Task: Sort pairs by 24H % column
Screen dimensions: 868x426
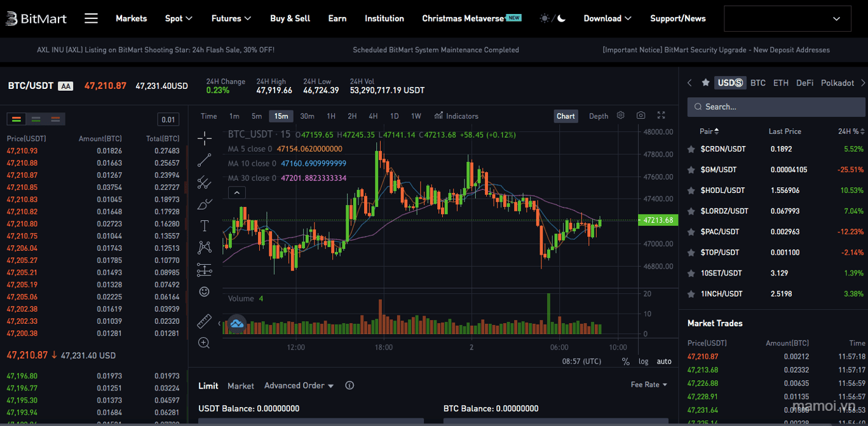Action: point(851,131)
